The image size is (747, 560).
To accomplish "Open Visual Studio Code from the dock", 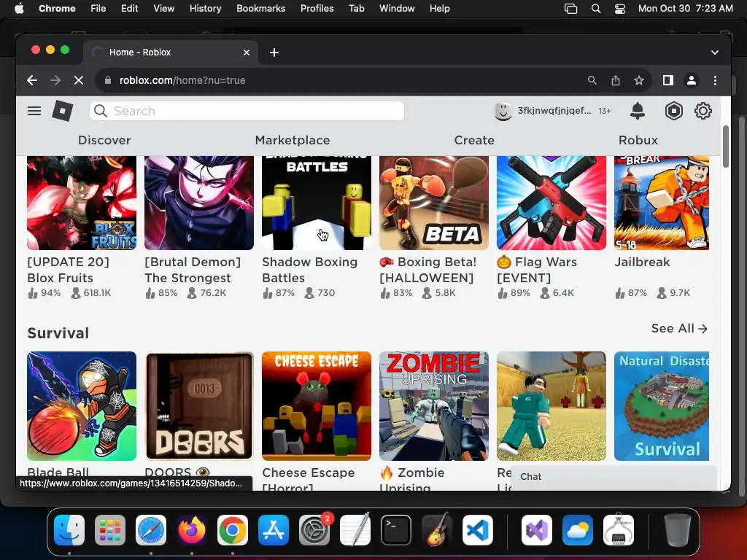I will (x=478, y=530).
